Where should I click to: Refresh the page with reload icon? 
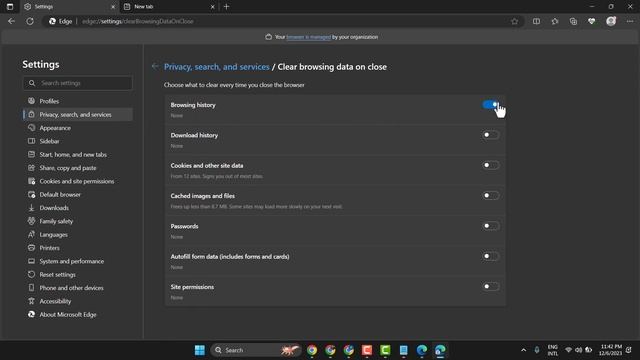tap(30, 21)
